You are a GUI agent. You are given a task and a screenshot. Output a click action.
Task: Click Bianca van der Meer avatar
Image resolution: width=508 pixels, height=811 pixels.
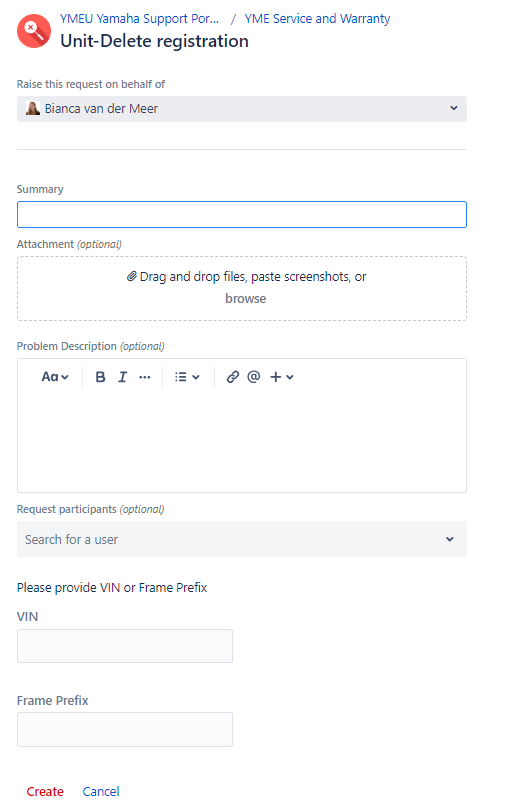pyautogui.click(x=33, y=109)
